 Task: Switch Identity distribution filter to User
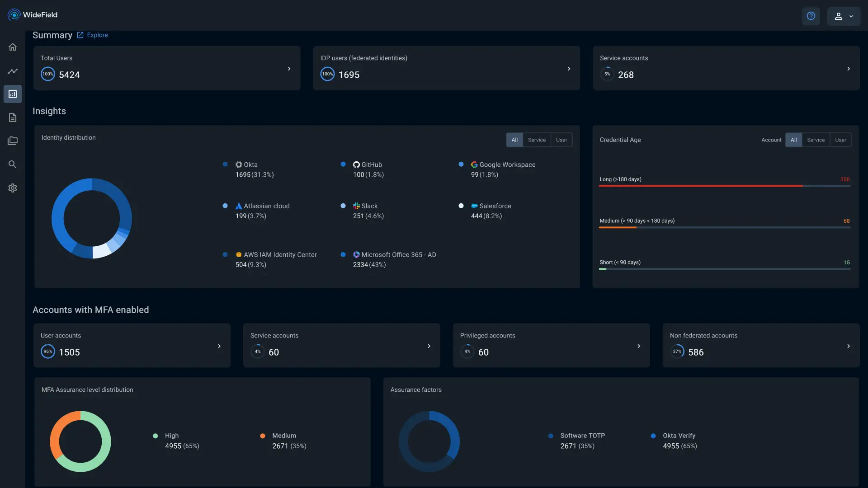tap(561, 140)
